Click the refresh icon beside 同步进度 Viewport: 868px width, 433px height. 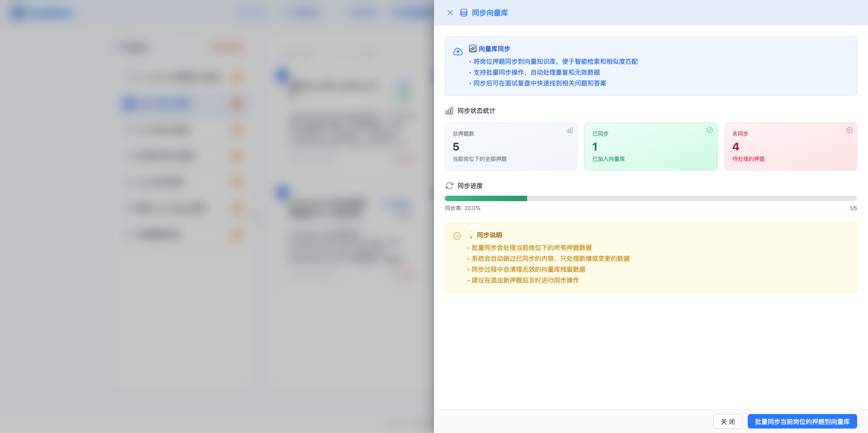tap(449, 186)
